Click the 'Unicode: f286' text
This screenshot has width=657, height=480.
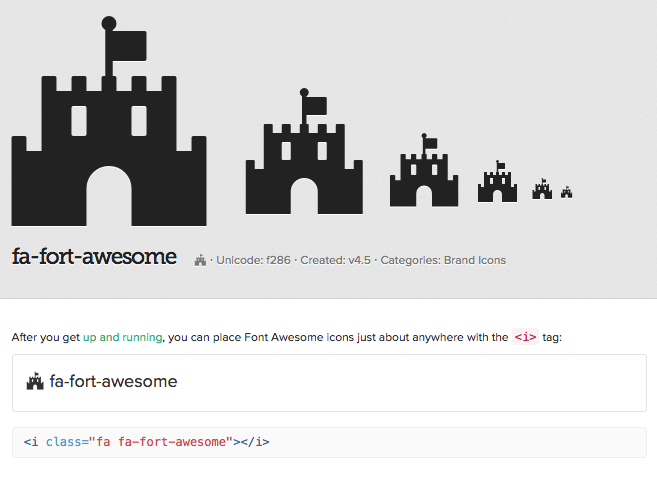253,260
